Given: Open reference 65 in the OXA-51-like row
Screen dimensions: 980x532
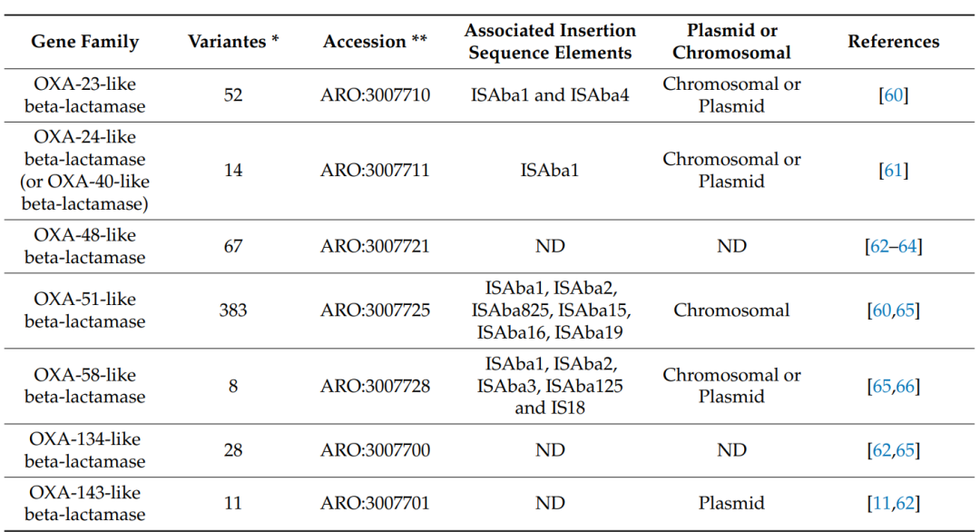Looking at the screenshot, I should click(905, 310).
